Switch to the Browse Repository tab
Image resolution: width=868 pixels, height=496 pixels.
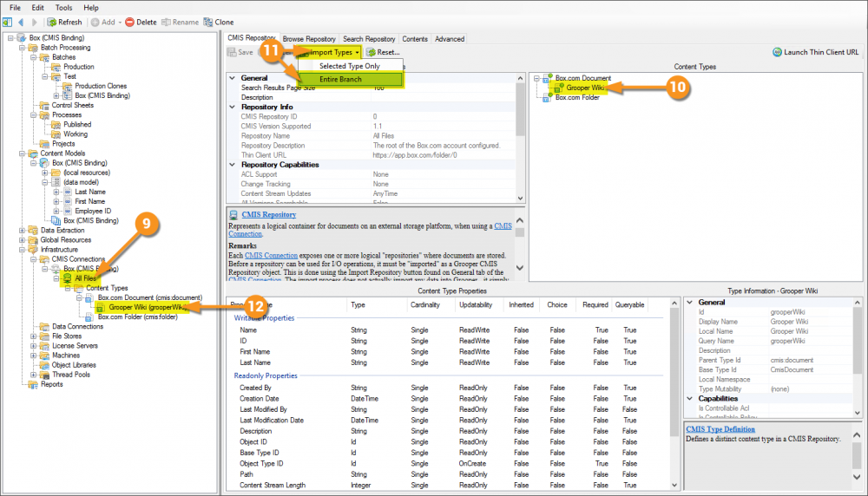309,39
